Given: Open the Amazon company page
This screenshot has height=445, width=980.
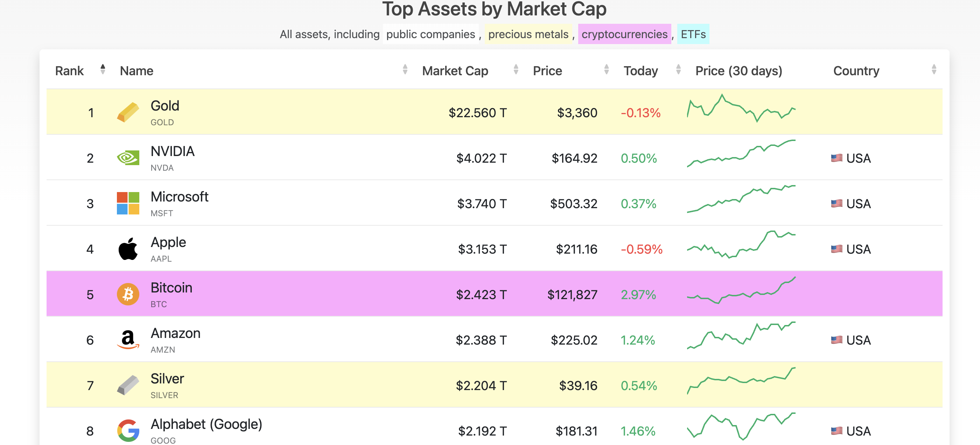Looking at the screenshot, I should [175, 333].
